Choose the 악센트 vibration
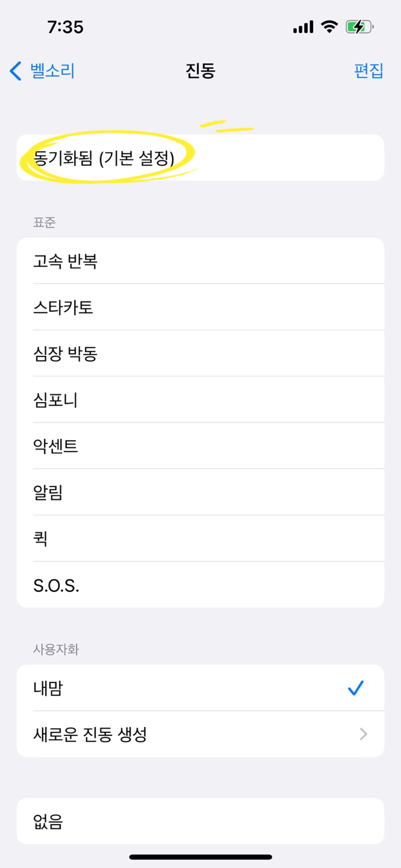 (200, 447)
